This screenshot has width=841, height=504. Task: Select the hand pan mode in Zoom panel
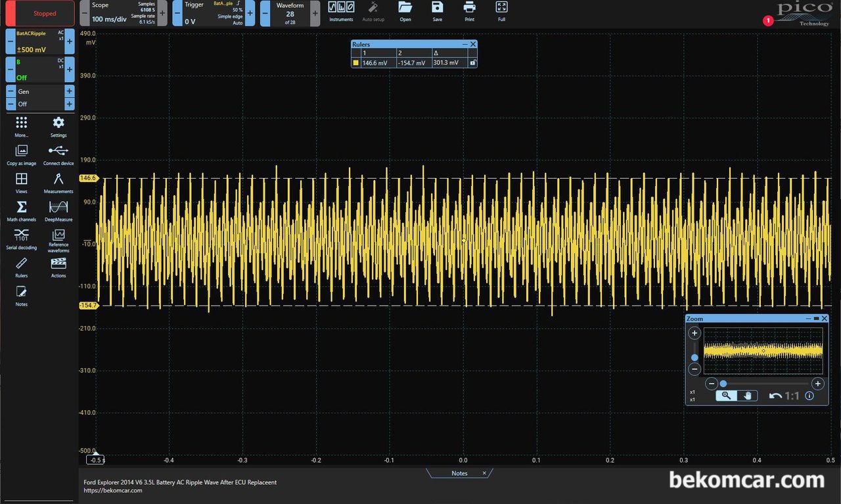[747, 396]
